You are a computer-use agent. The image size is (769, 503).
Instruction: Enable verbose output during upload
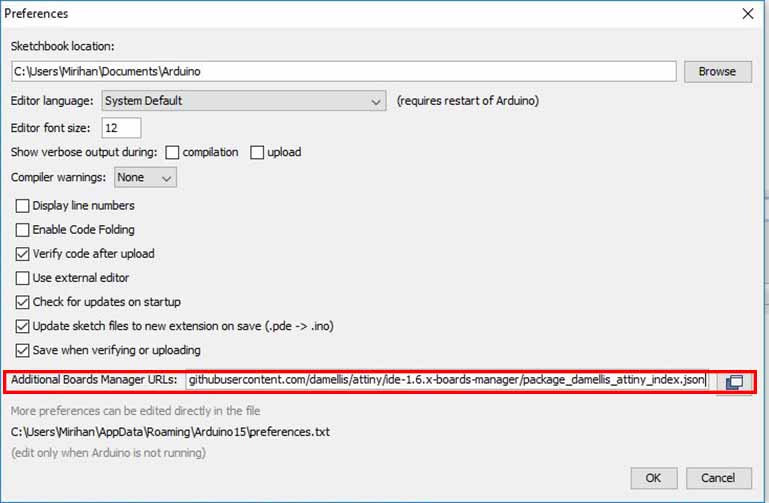(x=257, y=152)
